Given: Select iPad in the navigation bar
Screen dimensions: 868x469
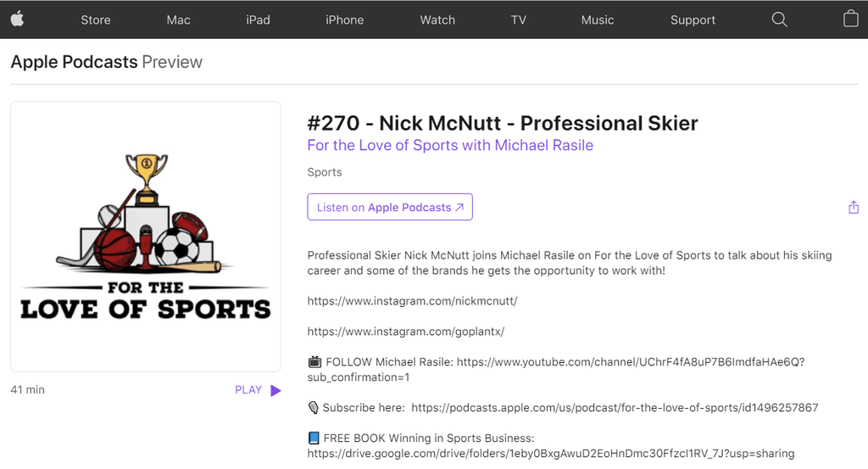Looking at the screenshot, I should [258, 20].
